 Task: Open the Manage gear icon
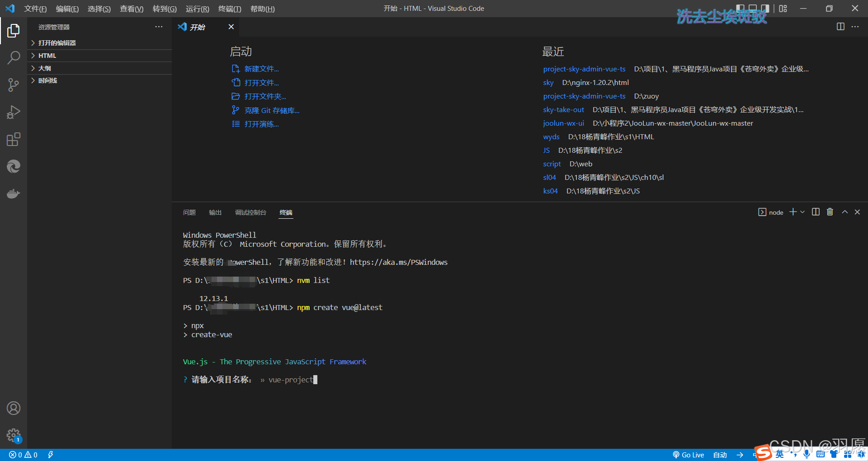point(14,435)
